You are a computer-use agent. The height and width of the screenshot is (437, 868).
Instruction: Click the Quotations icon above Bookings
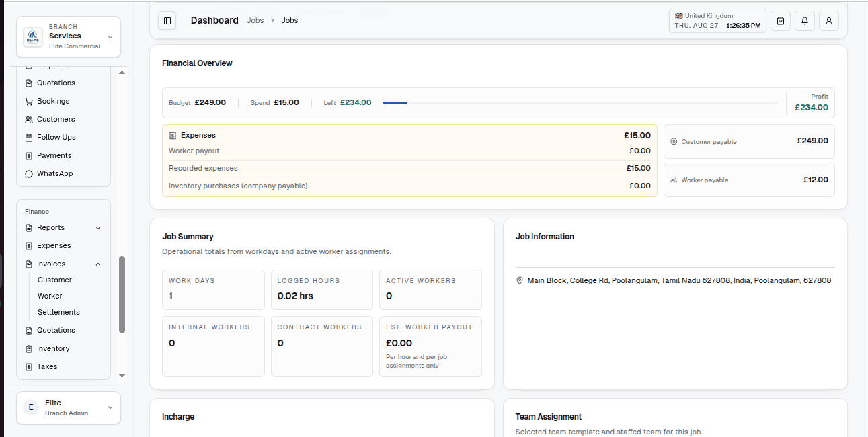tap(29, 83)
